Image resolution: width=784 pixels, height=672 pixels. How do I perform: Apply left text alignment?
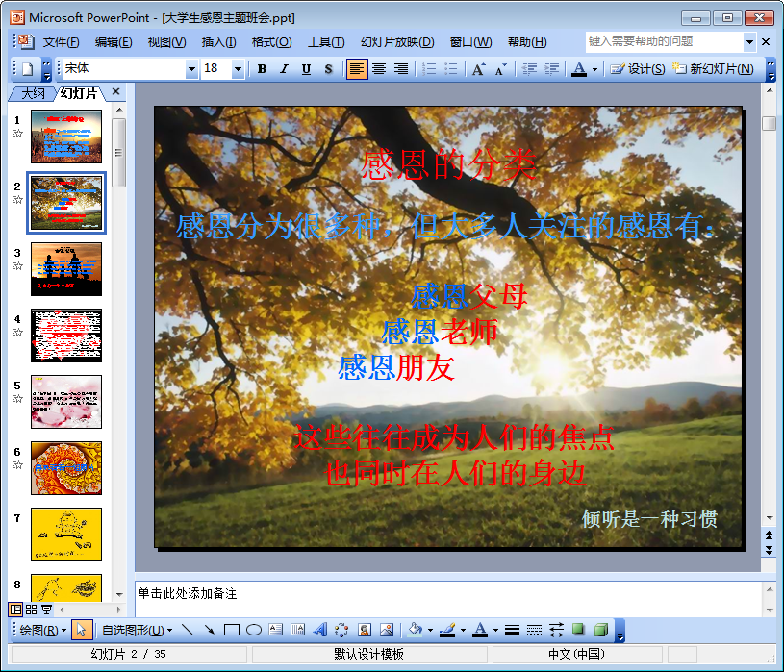tap(357, 69)
